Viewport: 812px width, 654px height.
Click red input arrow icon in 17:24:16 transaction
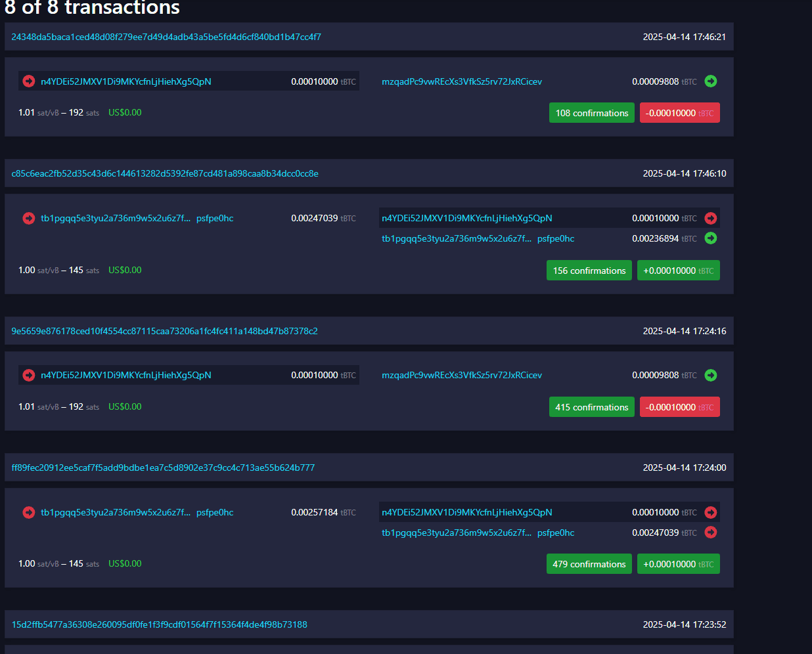[x=29, y=375]
